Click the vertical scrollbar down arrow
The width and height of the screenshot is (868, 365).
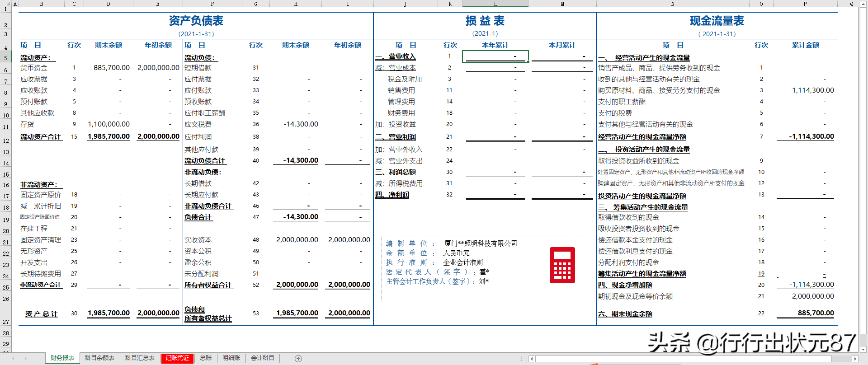[863, 349]
